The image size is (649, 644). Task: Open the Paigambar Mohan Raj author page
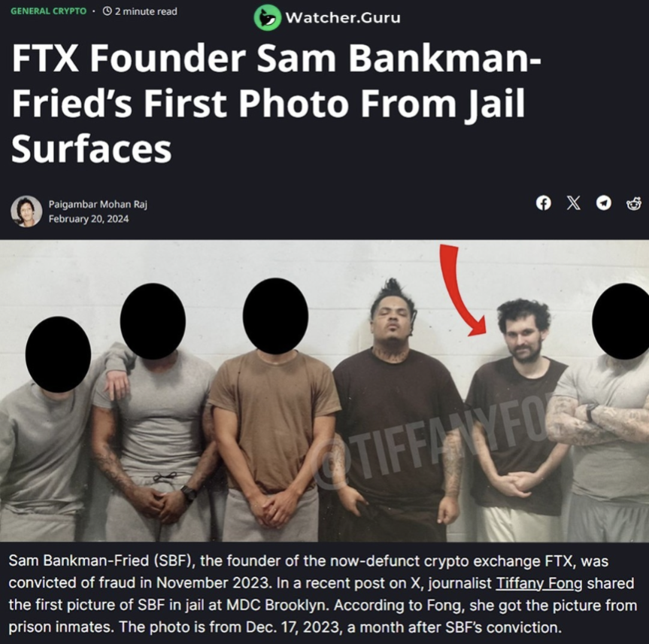[98, 204]
